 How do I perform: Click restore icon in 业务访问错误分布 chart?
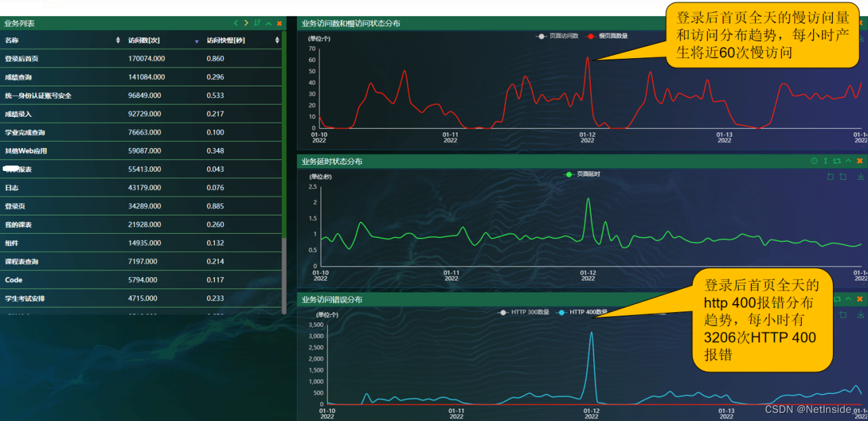pyautogui.click(x=843, y=315)
